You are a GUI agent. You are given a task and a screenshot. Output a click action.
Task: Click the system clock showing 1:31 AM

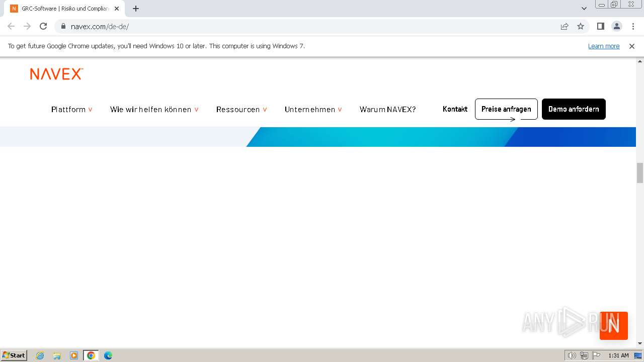click(x=618, y=355)
